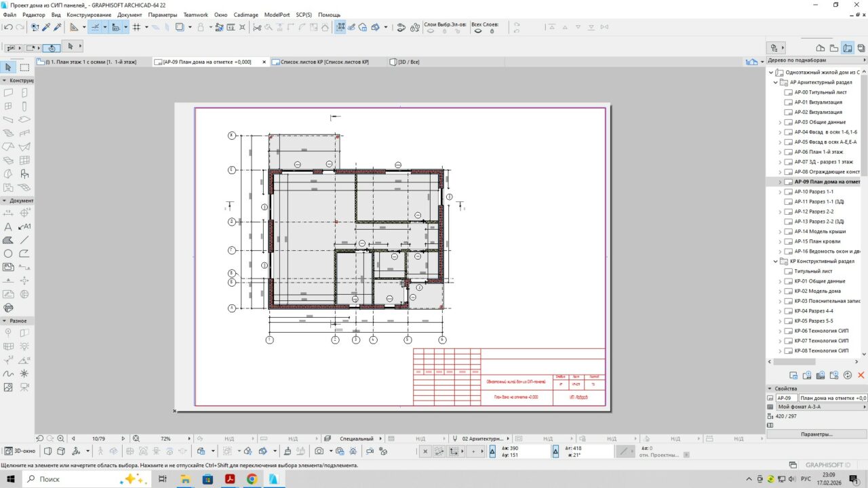Click the Undo arrow icon

(8, 27)
